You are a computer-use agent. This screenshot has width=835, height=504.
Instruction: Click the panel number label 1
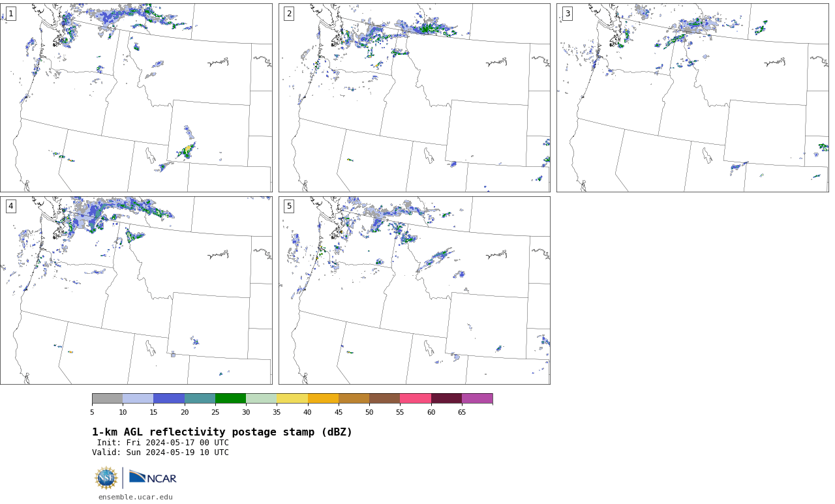tap(10, 14)
